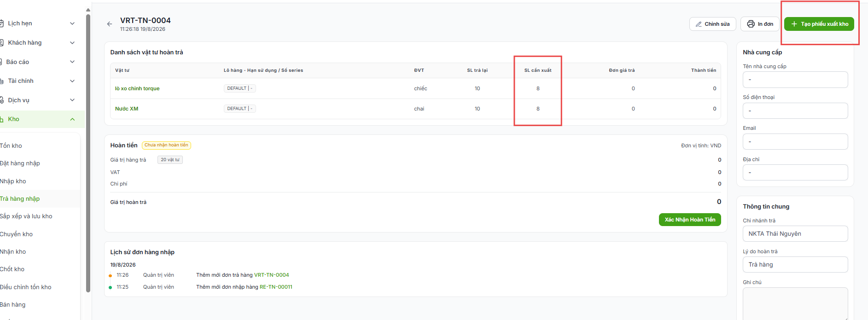Click the Lý do hoàn trả field
The height and width of the screenshot is (320, 868).
point(795,265)
